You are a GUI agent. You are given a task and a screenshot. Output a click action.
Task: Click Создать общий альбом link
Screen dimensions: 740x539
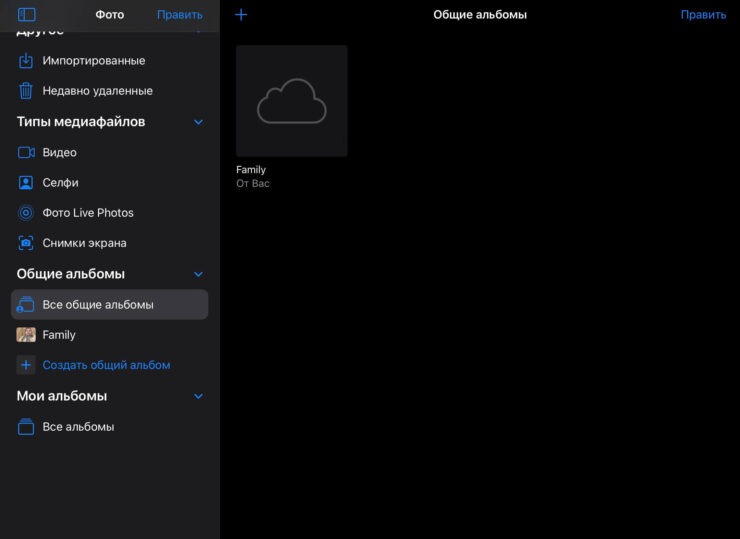(x=106, y=365)
